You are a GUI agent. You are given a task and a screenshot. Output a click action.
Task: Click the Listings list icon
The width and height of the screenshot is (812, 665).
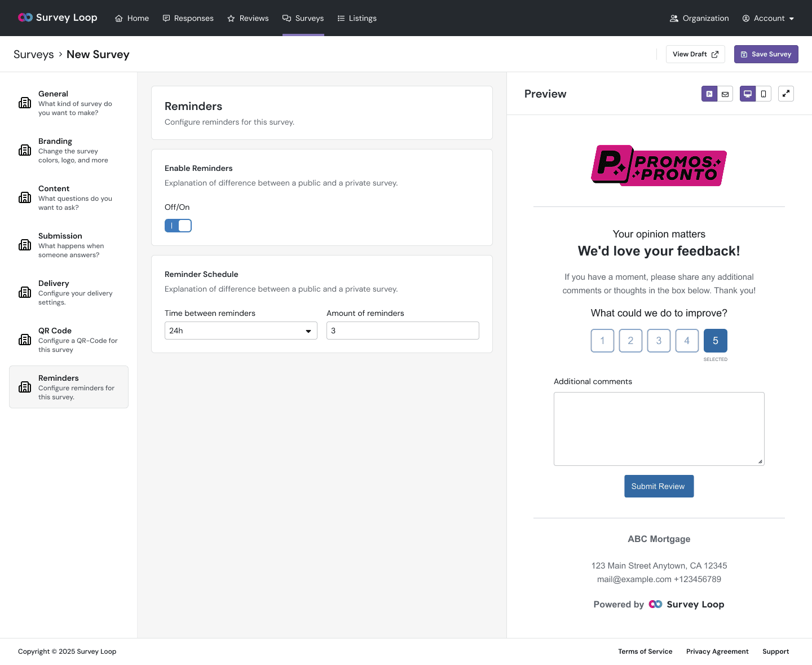coord(341,18)
